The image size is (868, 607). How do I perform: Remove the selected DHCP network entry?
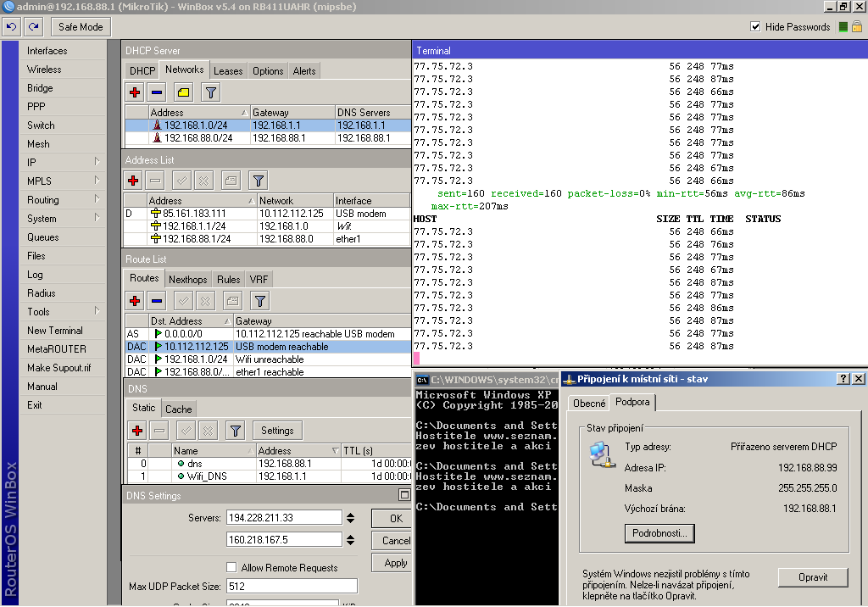[x=157, y=92]
